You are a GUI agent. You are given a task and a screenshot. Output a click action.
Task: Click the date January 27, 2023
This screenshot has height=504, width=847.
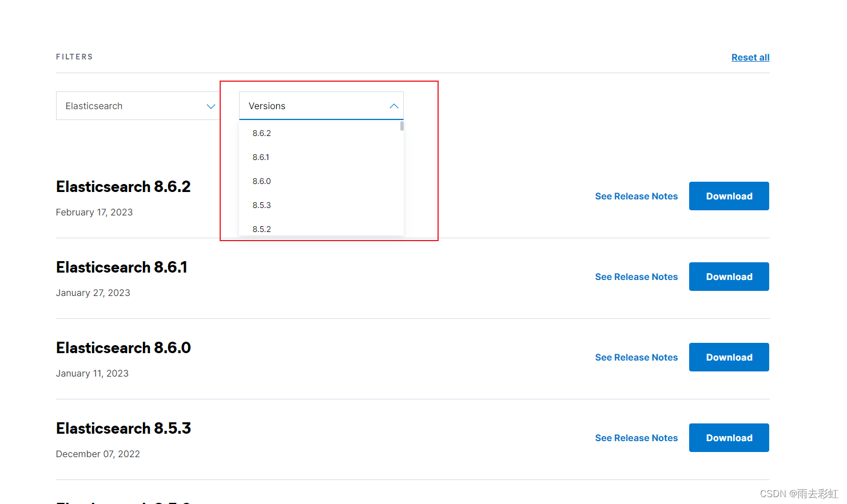(x=93, y=293)
